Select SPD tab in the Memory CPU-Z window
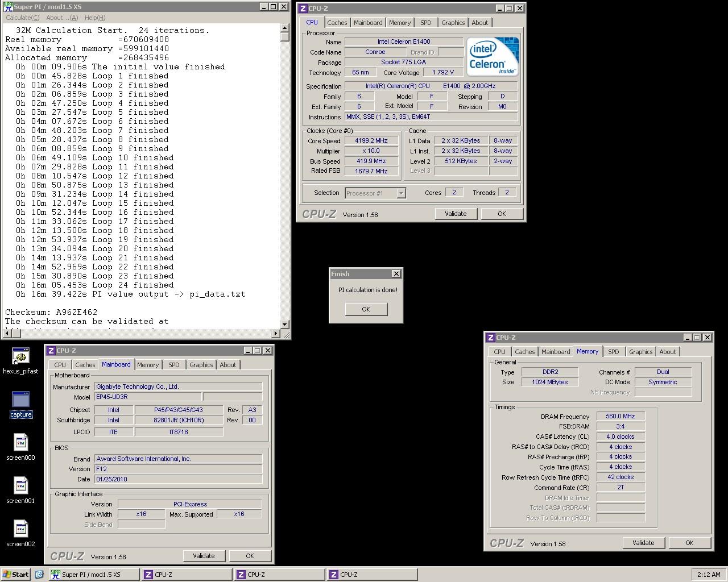This screenshot has width=728, height=582. pos(614,352)
